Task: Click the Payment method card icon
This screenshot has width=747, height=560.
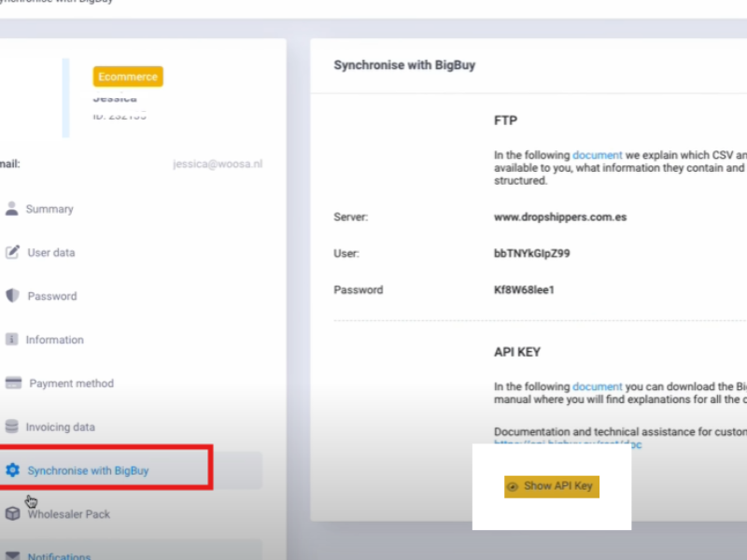Action: (x=13, y=383)
